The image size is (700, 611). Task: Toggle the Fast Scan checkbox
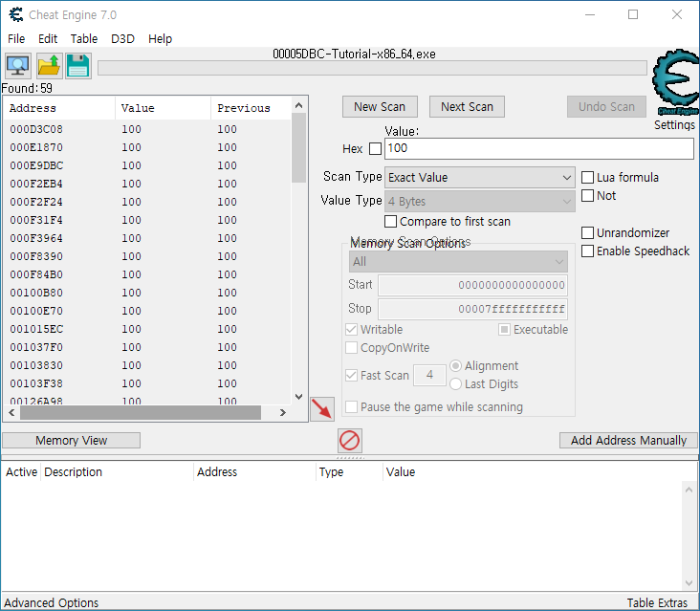click(352, 376)
